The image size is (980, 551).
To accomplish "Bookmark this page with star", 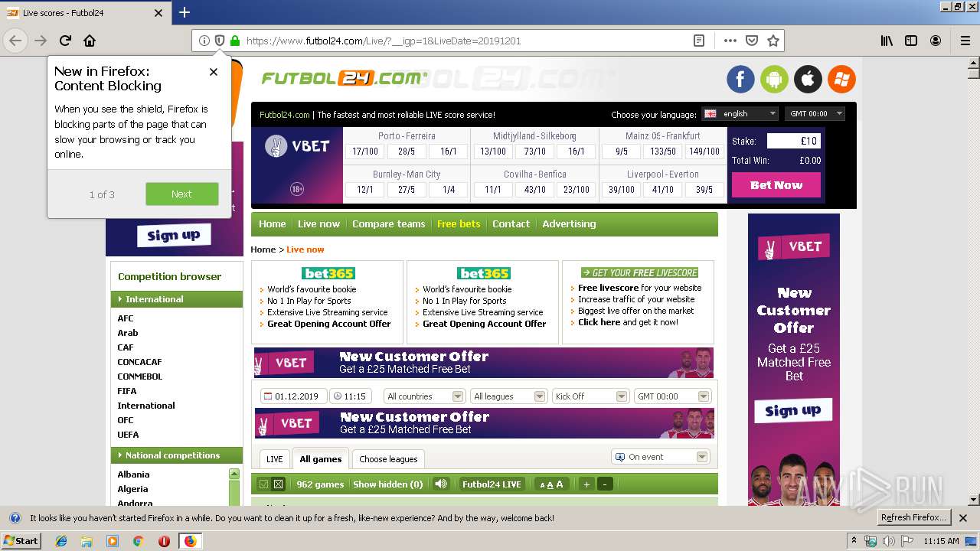I will 773,41.
